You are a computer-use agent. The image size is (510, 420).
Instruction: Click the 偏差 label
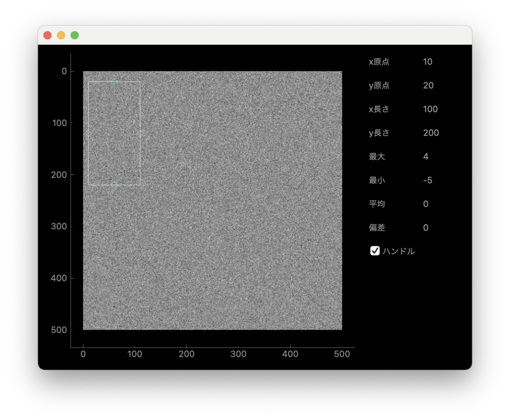coord(377,228)
